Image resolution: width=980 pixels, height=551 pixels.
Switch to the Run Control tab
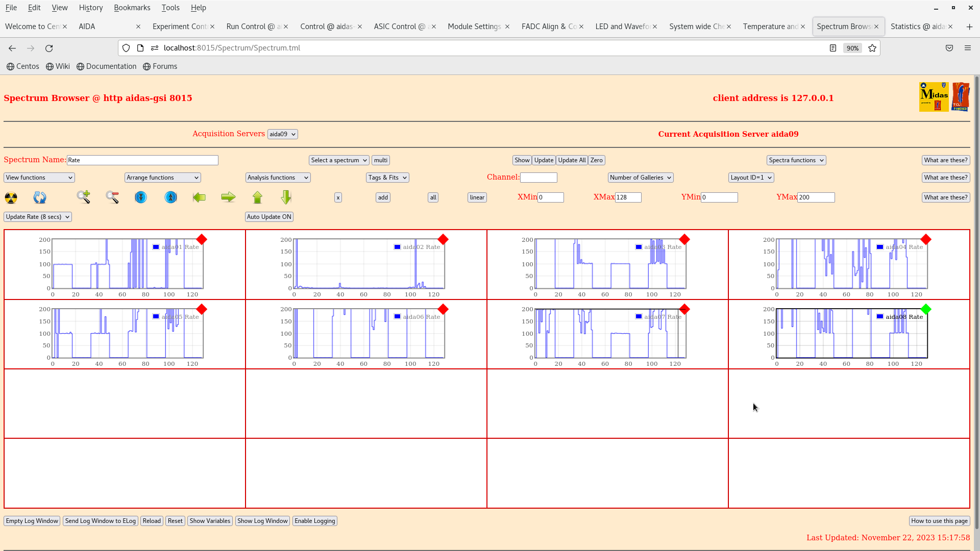(253, 27)
